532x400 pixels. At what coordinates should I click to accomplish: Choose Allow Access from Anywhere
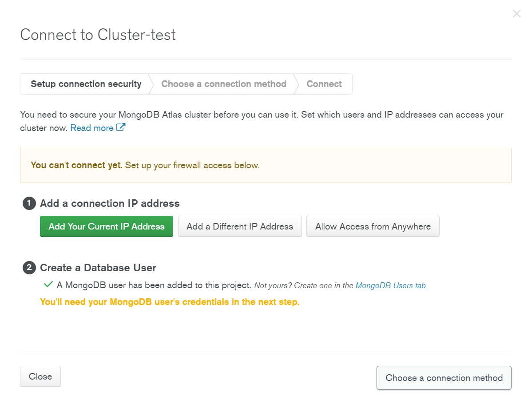(x=373, y=226)
